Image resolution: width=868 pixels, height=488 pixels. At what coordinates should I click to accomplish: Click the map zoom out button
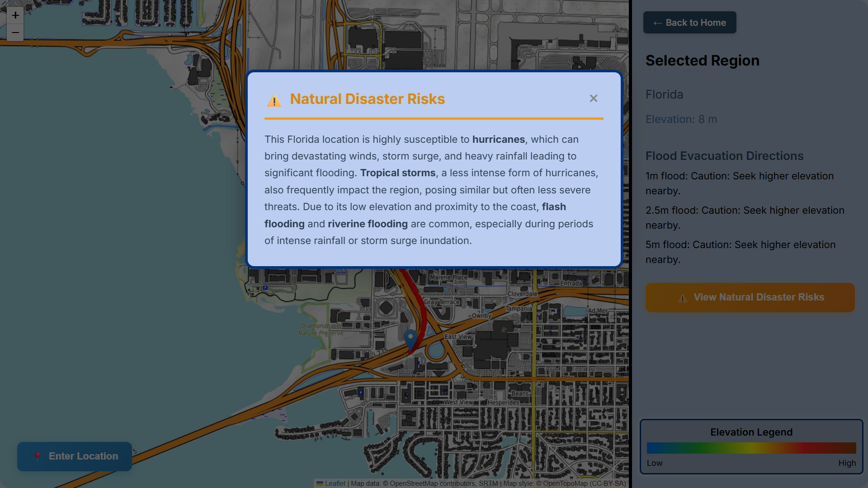coord(15,33)
